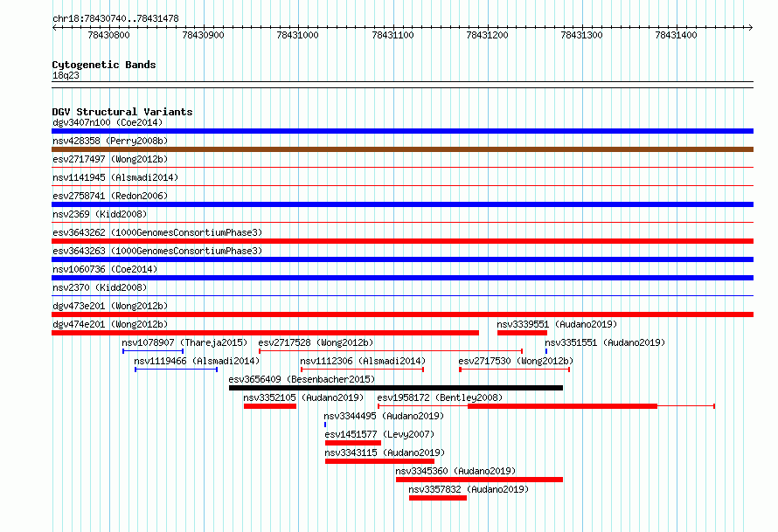
Task: Open the esv2717497 (Wong2012b) variant
Action: pyautogui.click(x=110, y=159)
